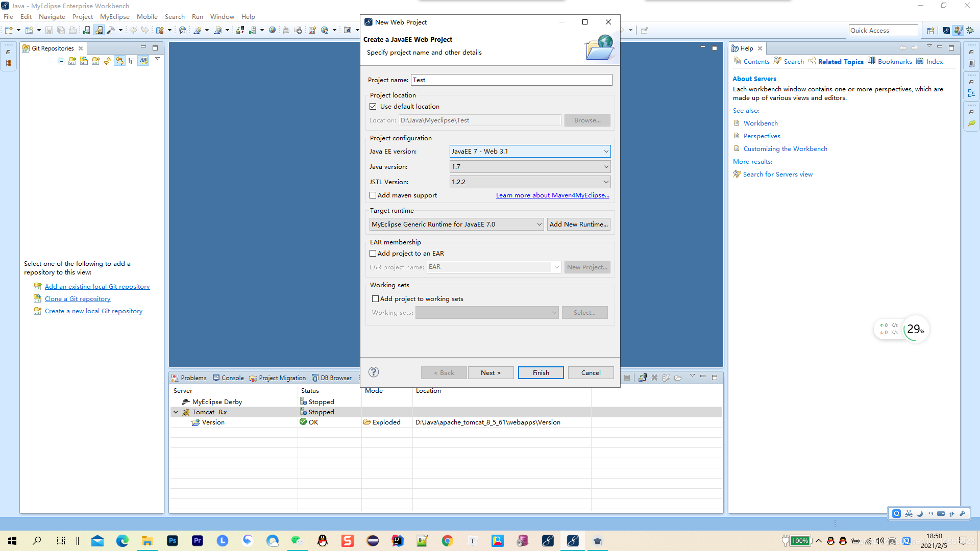
Task: Open the Window menu
Action: click(222, 16)
